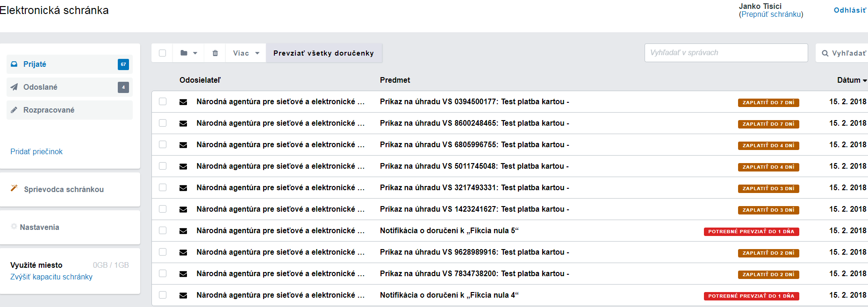Click the Predmet column header

pyautogui.click(x=395, y=80)
